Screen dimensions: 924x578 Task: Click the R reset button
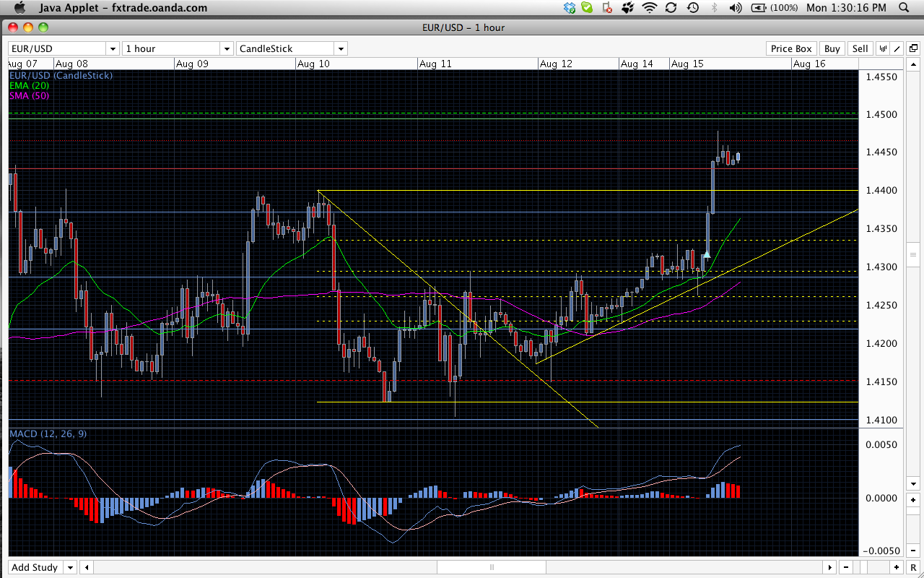click(913, 567)
